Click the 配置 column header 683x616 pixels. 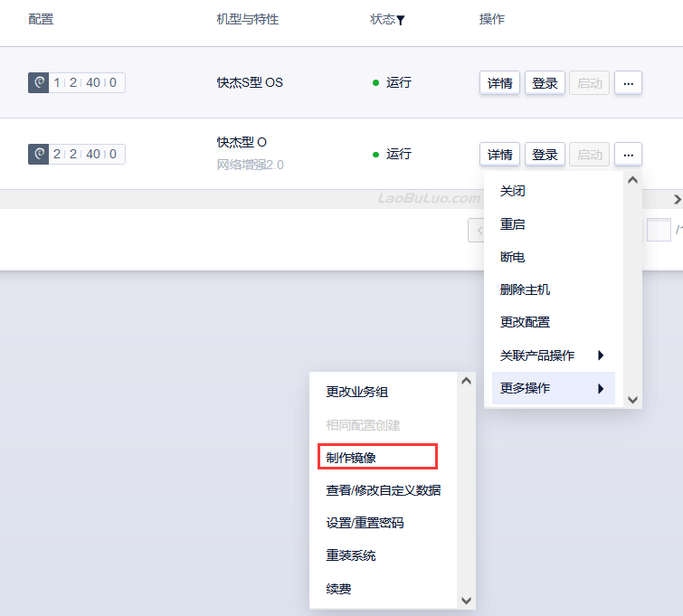click(41, 19)
